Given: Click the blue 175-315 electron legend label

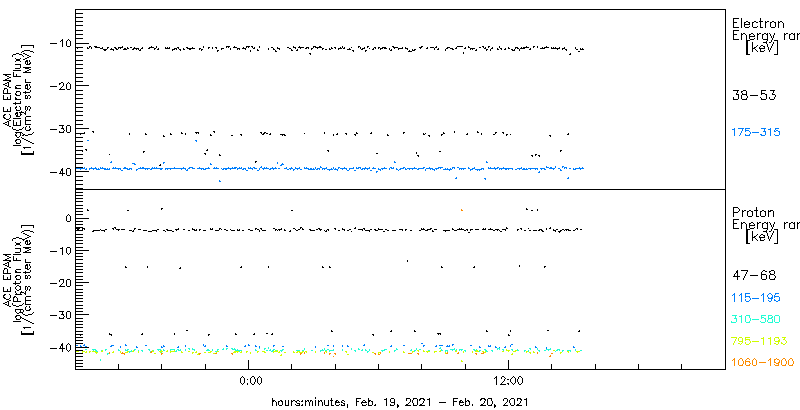Looking at the screenshot, I should point(756,133).
